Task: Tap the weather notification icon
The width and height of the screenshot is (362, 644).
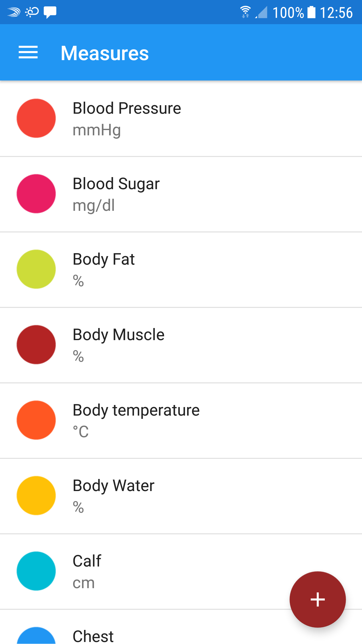Action: point(32,12)
